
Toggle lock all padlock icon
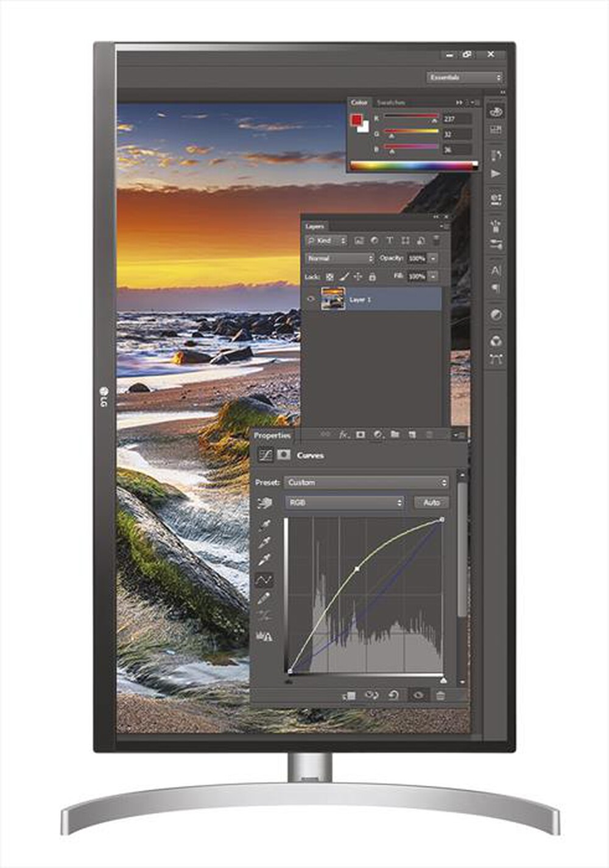point(372,276)
